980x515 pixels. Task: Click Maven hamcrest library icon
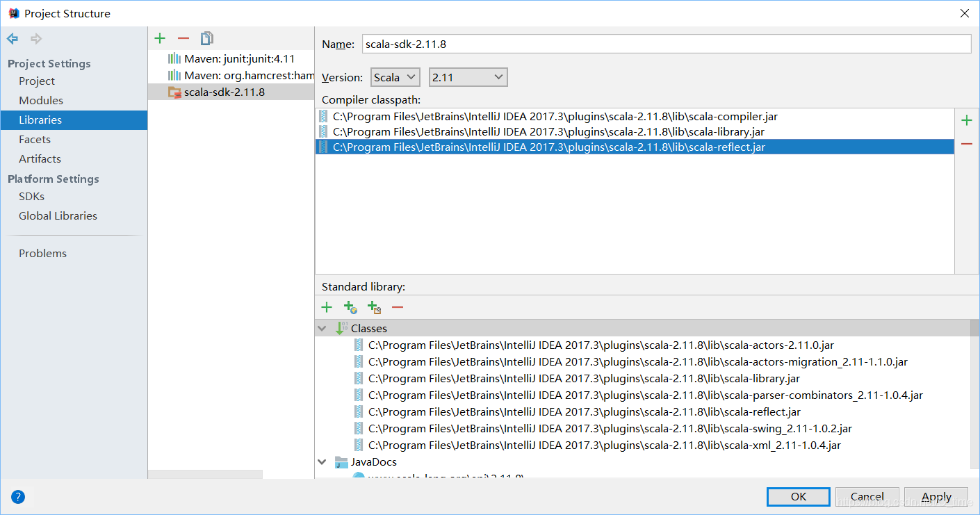click(174, 75)
